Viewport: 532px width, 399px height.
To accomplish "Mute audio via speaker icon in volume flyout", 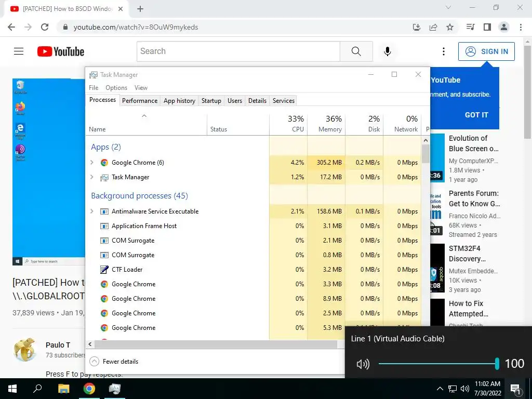I will coord(363,364).
